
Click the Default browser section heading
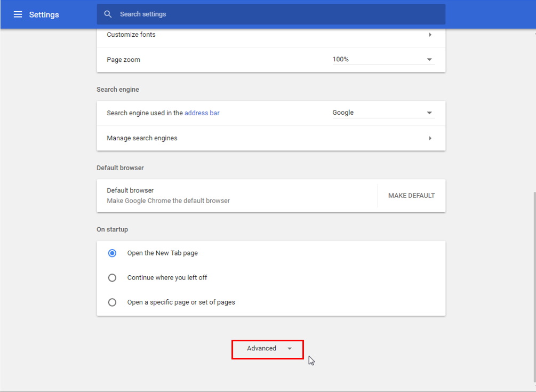coord(120,168)
